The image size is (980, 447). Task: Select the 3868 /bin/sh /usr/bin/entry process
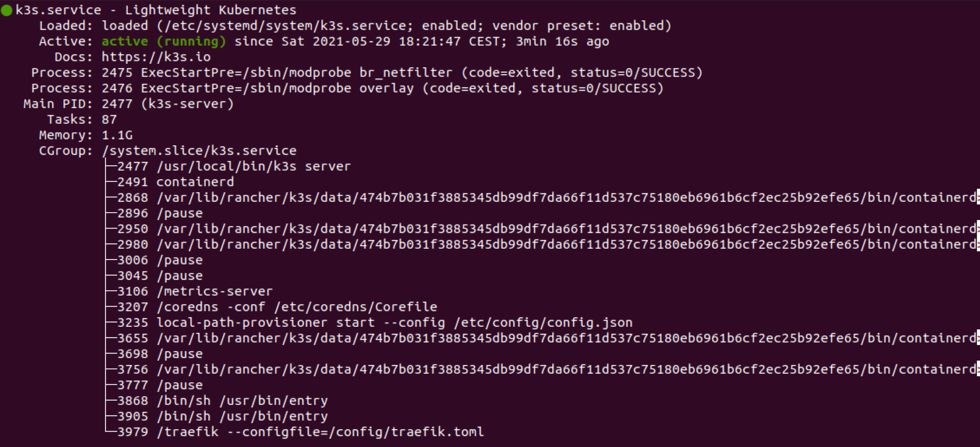click(222, 401)
